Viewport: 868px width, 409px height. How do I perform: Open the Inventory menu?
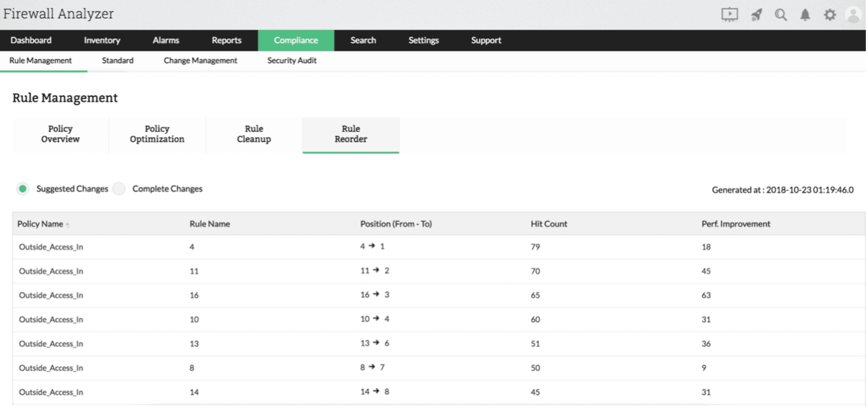[102, 40]
